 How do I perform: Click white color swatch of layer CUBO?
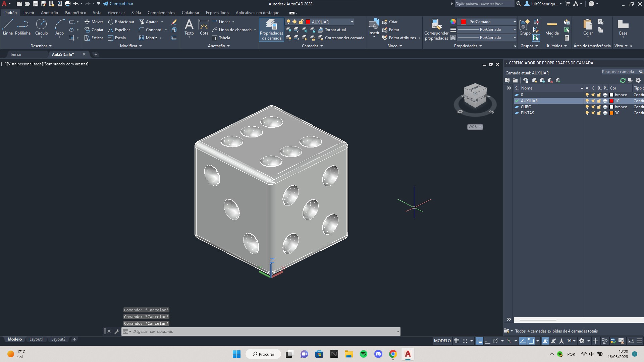coord(611,107)
